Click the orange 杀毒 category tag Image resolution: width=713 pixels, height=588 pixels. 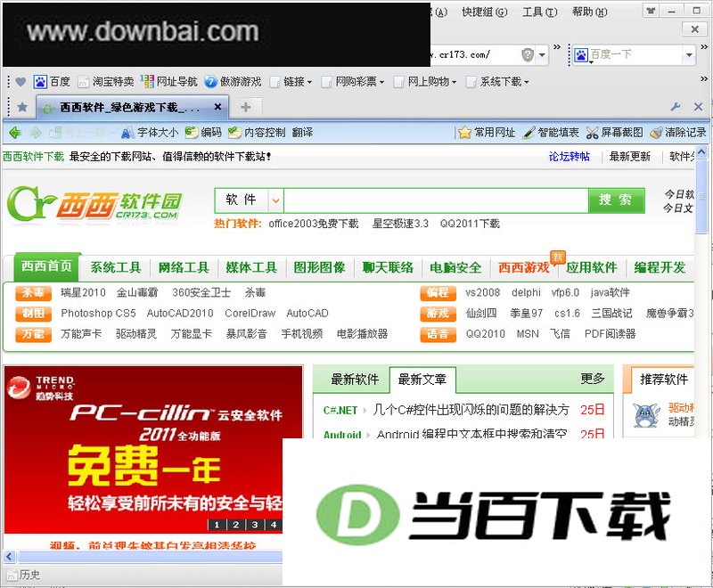pos(33,292)
